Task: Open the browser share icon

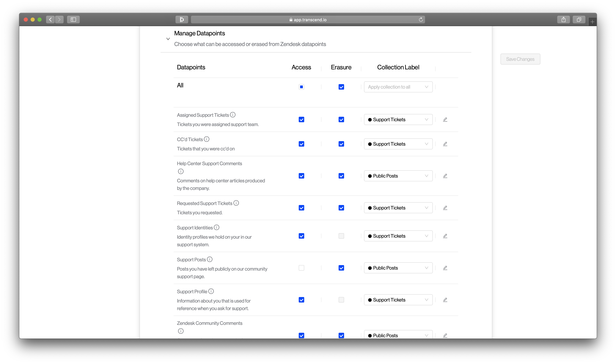Action: click(x=563, y=20)
